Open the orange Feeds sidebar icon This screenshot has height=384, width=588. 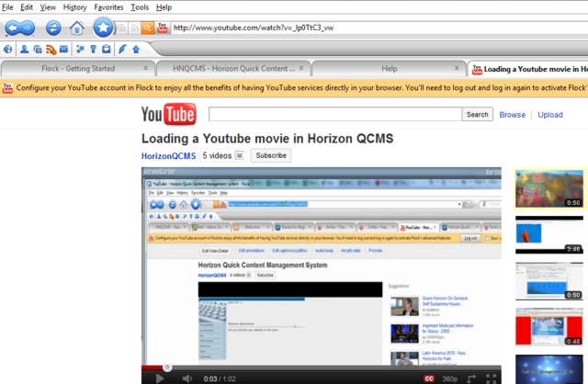[x=51, y=50]
